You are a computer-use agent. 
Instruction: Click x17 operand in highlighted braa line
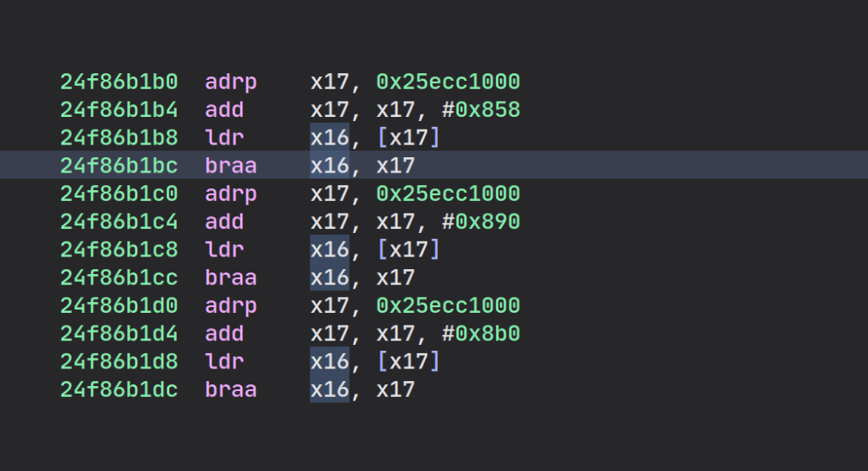[396, 166]
